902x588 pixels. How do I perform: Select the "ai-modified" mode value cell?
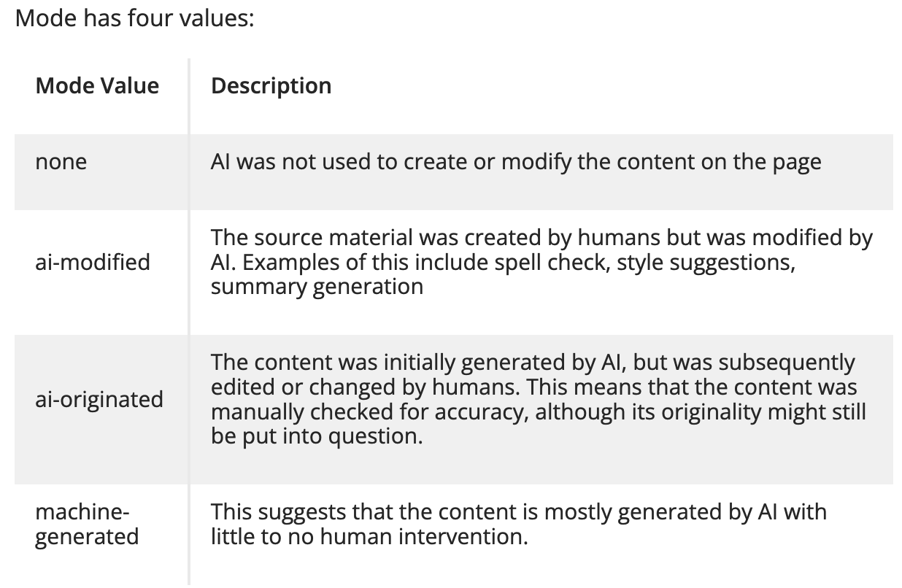tap(93, 261)
